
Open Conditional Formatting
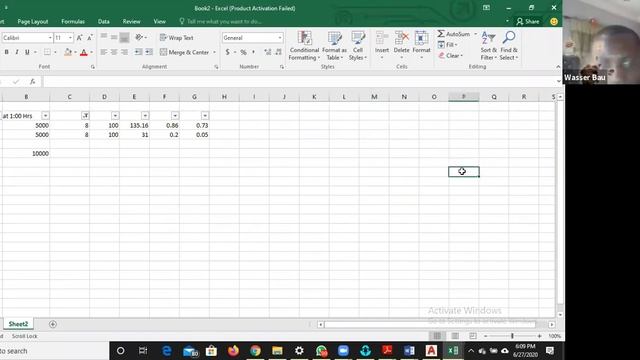[x=304, y=46]
